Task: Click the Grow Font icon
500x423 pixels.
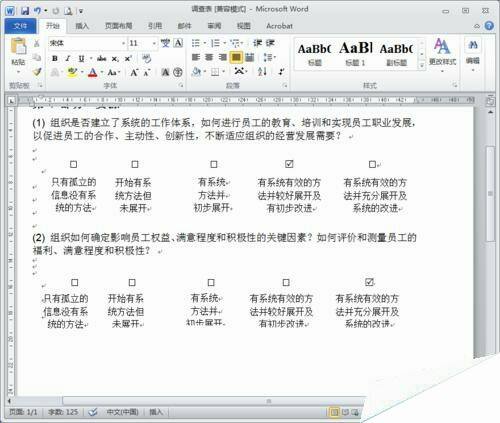Action: tap(134, 72)
